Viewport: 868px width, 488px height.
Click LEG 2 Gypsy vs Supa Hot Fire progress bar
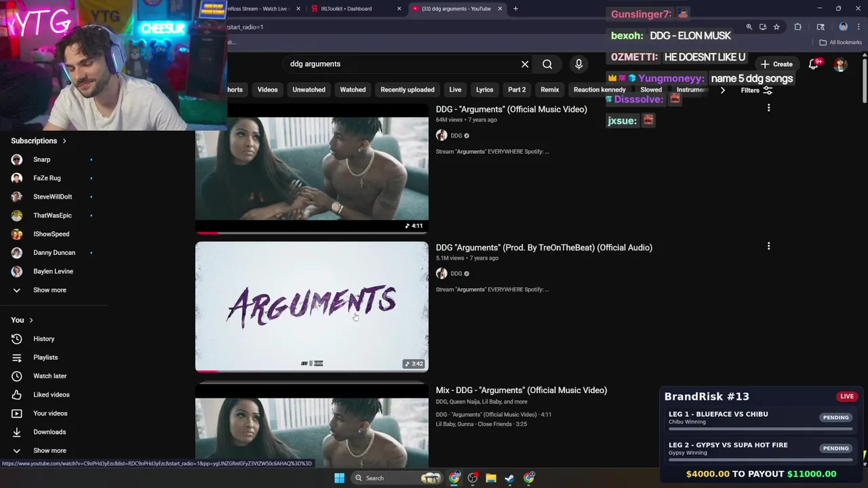click(x=760, y=460)
